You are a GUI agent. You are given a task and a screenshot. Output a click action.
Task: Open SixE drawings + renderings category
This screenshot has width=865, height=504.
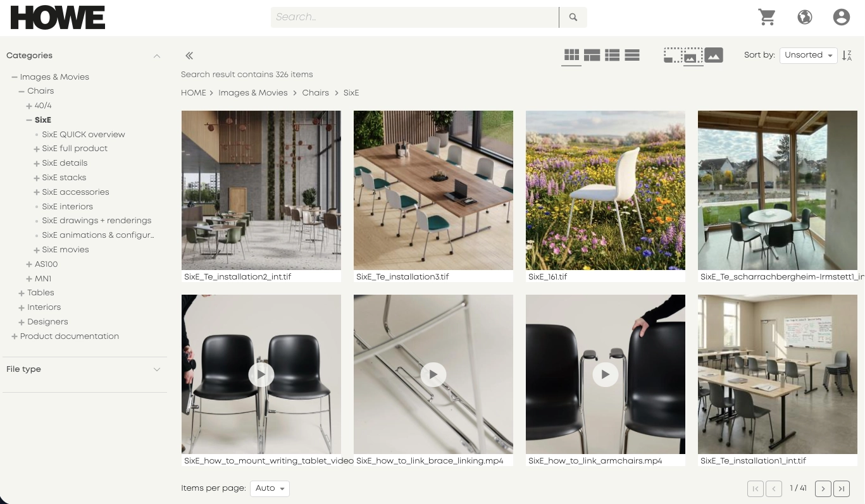(x=97, y=221)
